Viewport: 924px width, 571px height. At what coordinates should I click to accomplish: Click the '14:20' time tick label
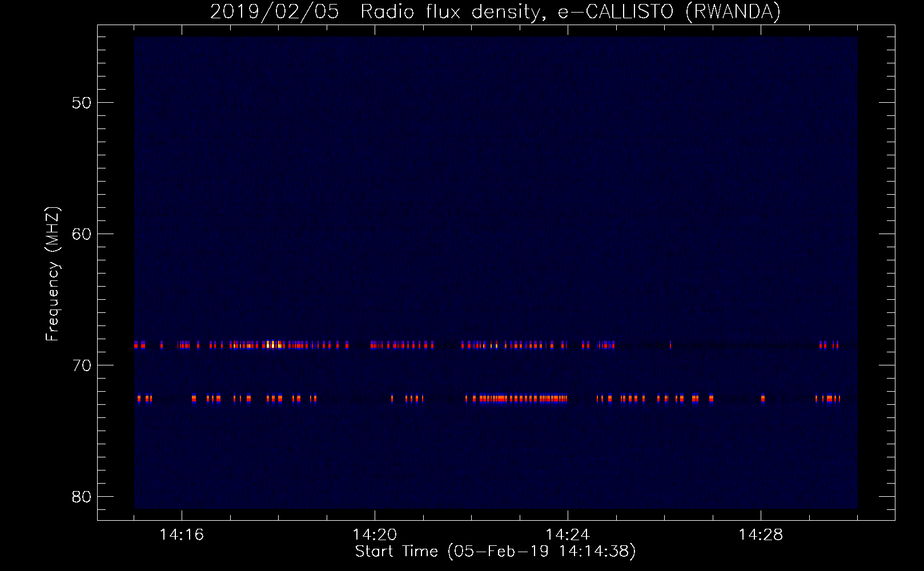375,534
